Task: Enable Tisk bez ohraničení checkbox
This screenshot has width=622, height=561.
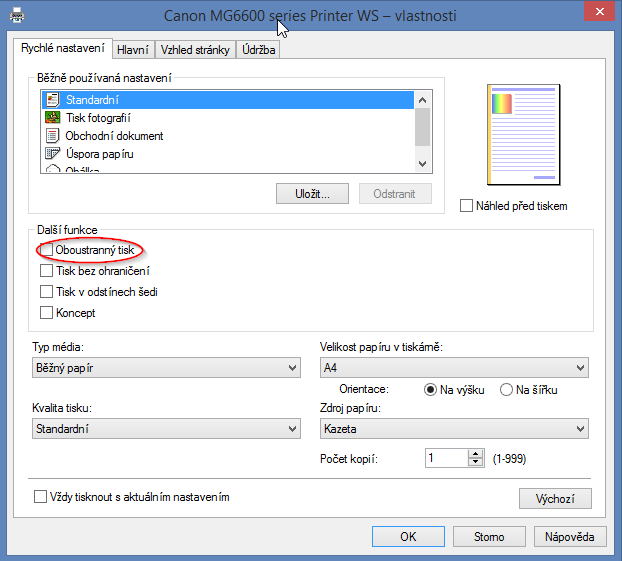Action: click(x=46, y=271)
